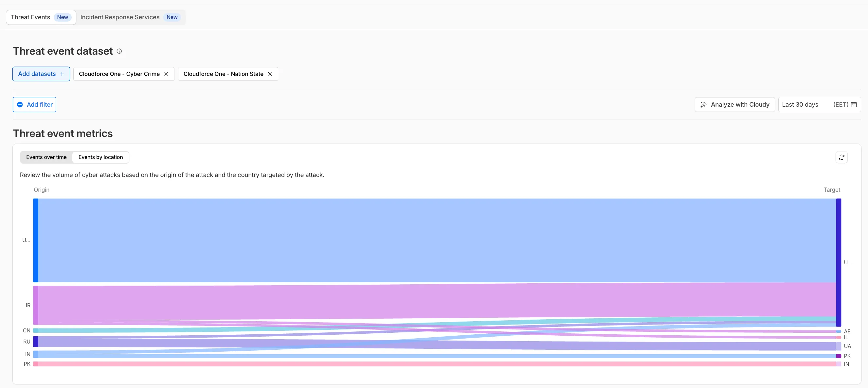This screenshot has width=868, height=388.
Task: Refresh the threat event metrics chart
Action: coord(842,157)
